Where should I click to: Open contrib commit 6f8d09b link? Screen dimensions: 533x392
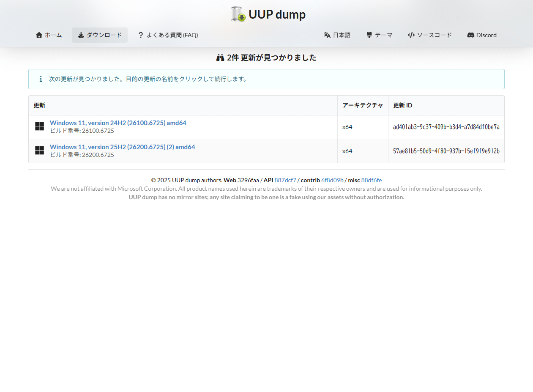(x=332, y=180)
